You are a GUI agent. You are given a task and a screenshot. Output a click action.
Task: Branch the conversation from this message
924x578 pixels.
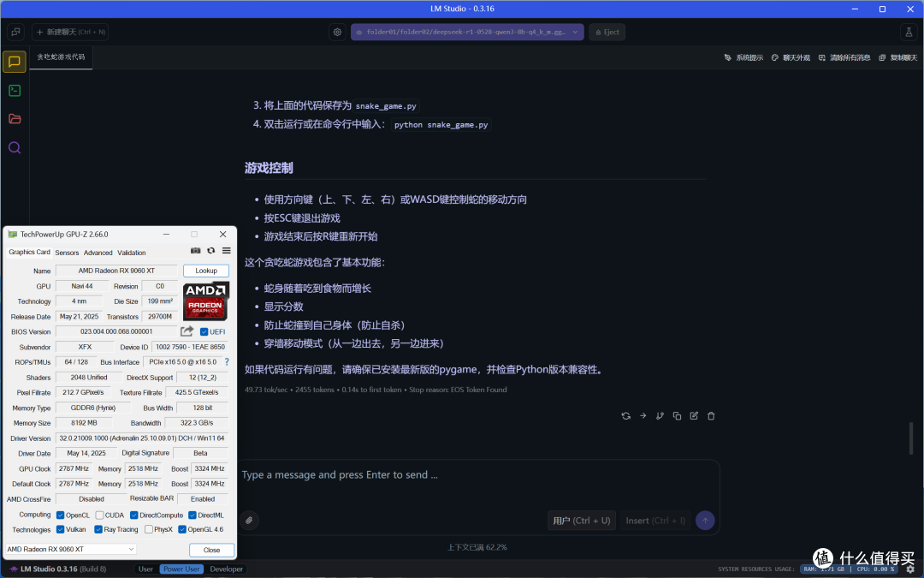click(x=660, y=416)
